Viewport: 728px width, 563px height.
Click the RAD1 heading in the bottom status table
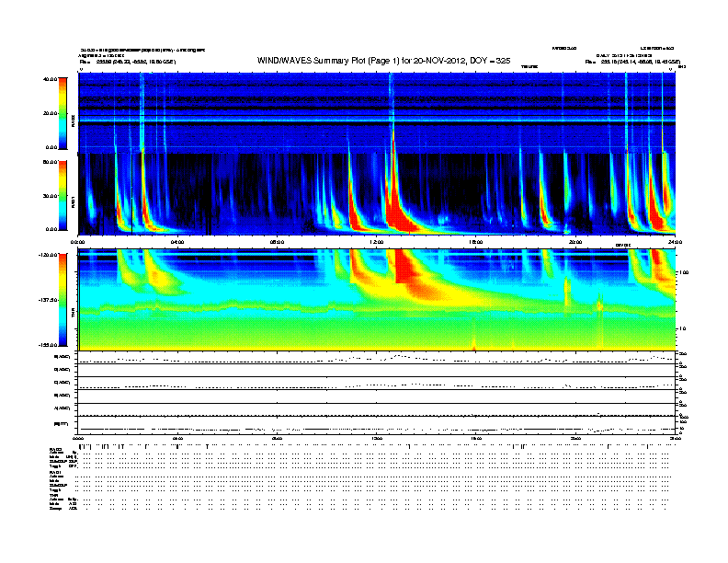pos(55,472)
